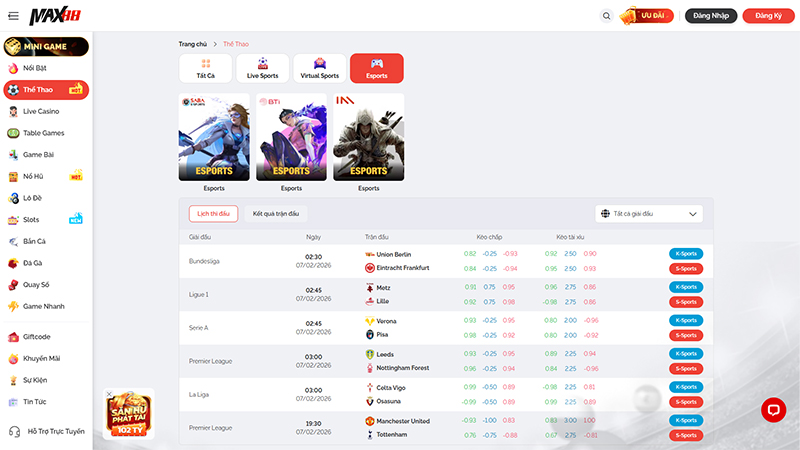Select Nổi Bật in sidebar
800x450 pixels.
tap(46, 68)
